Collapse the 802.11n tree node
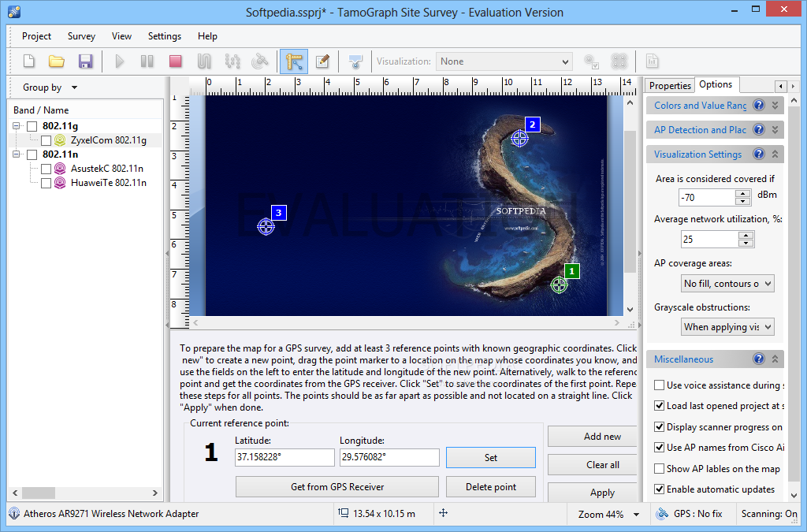Screen dimensions: 807x532 (x=17, y=154)
